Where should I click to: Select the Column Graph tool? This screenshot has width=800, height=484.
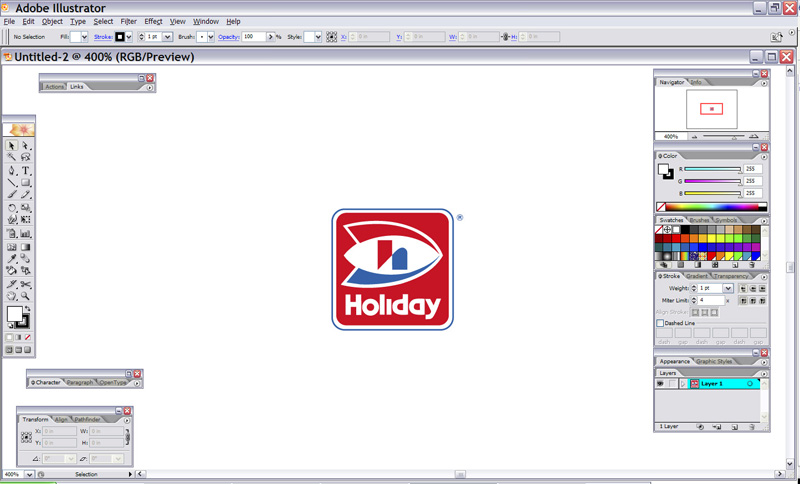(25, 234)
